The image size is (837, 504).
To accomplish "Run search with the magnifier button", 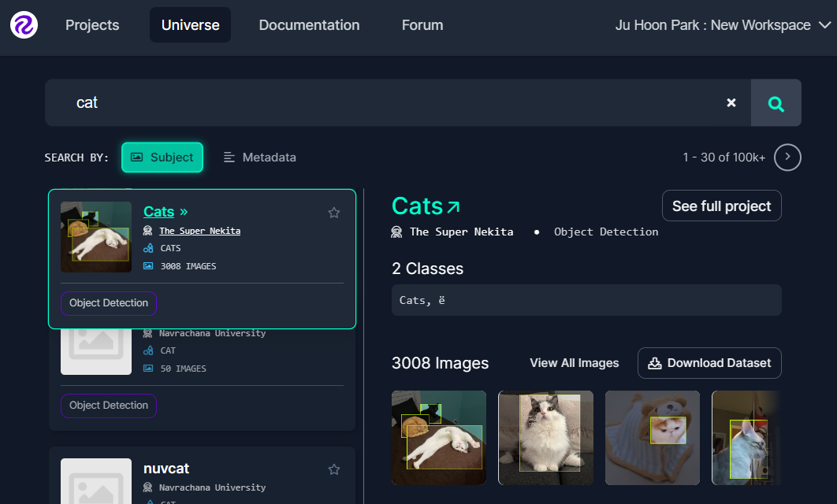I will (x=776, y=103).
